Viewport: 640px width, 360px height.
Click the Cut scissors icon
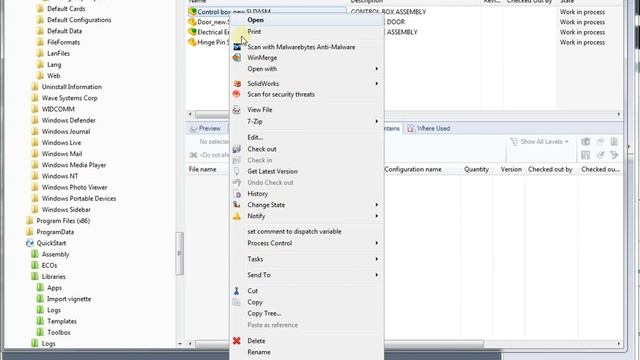[x=236, y=291]
